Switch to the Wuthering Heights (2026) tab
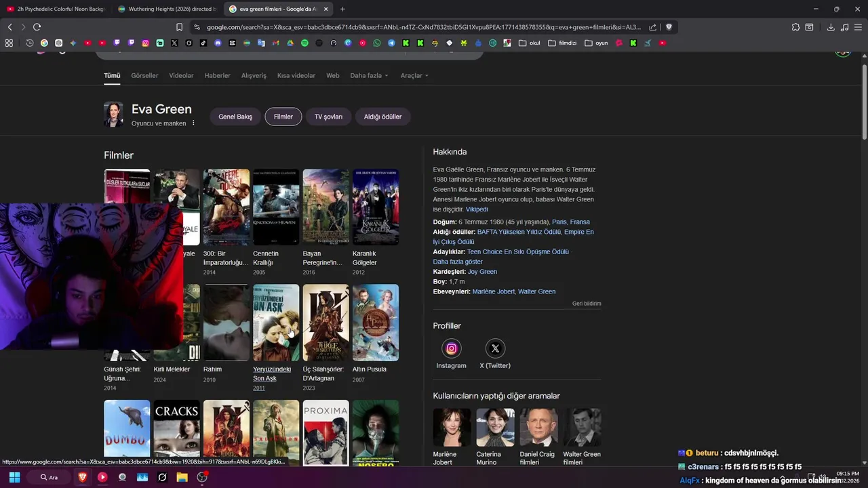The image size is (868, 488). [166, 9]
